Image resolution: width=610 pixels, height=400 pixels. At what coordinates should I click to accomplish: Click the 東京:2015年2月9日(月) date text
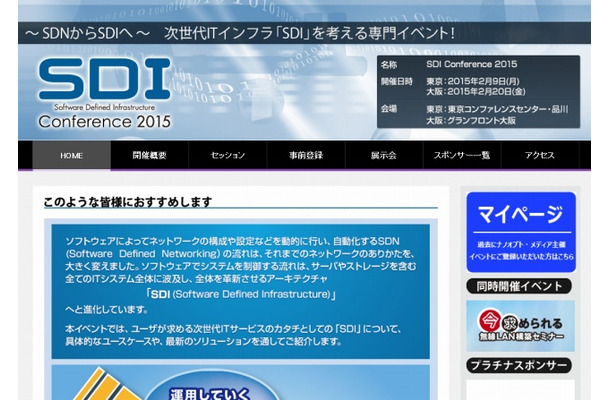pyautogui.click(x=473, y=81)
